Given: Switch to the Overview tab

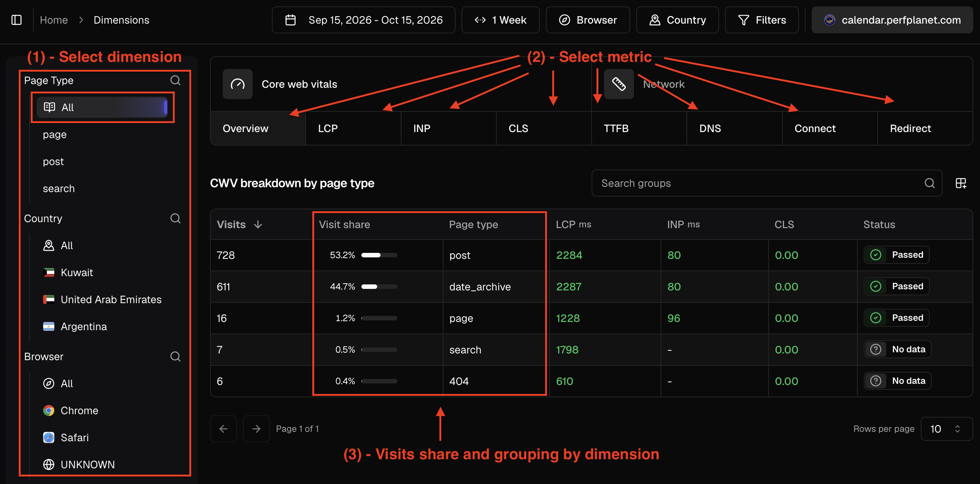Looking at the screenshot, I should tap(258, 128).
